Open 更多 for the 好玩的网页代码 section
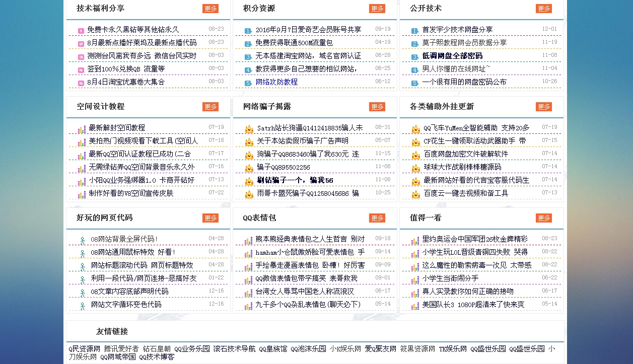633x364 pixels. 210,218
